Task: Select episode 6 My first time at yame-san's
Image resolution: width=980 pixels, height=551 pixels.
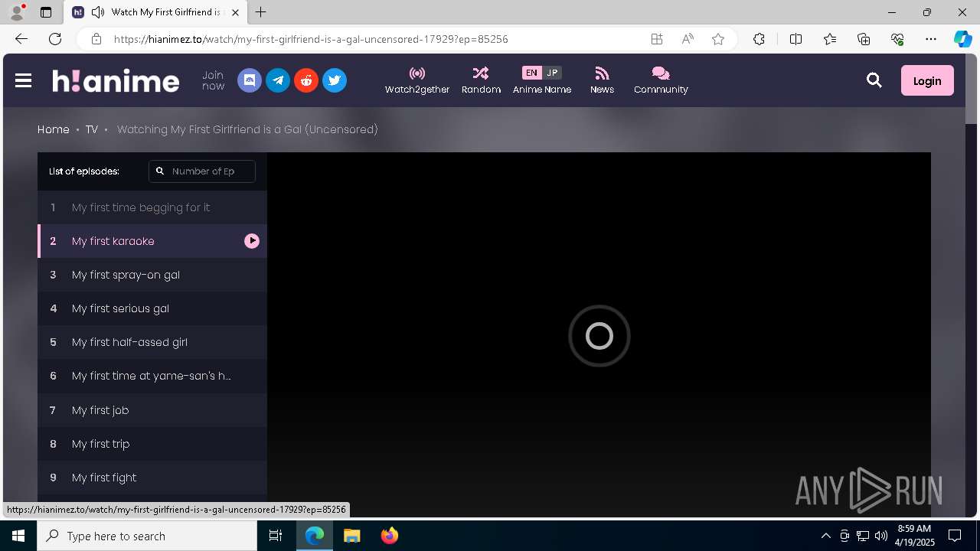Action: (x=152, y=376)
